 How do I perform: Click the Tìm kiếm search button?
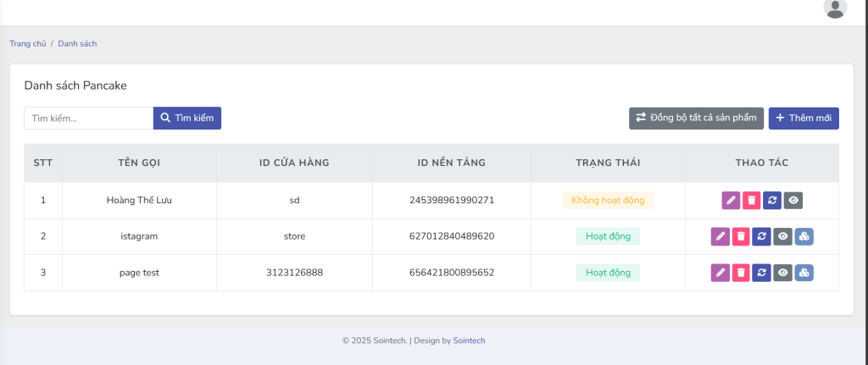pos(186,119)
